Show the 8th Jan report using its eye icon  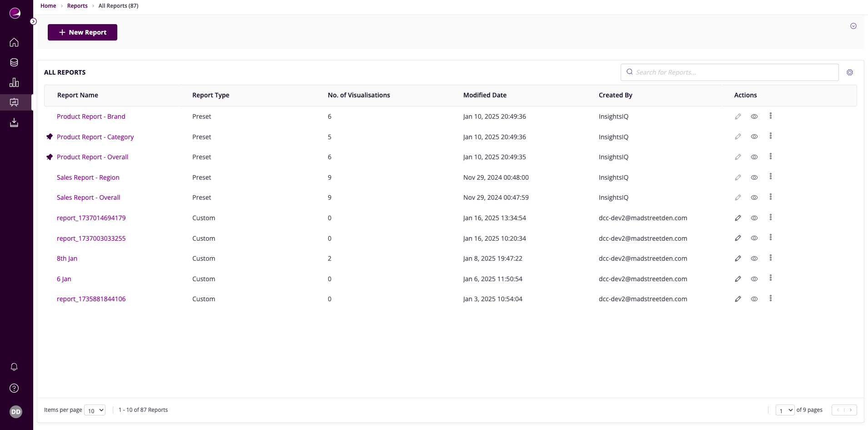pyautogui.click(x=754, y=258)
